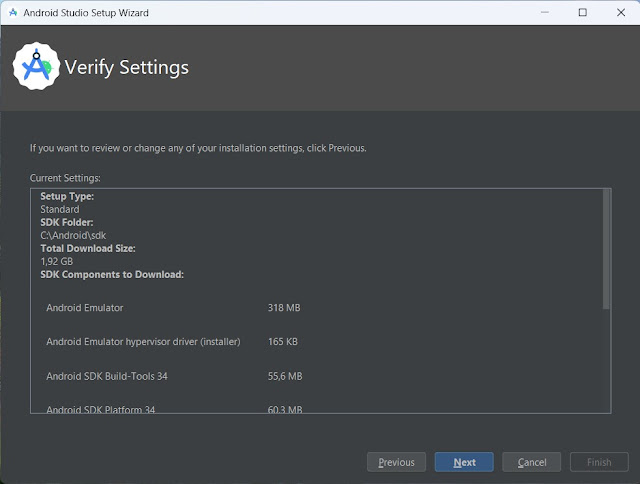
Task: Select the 'SDK Folder:' label
Action: click(x=67, y=222)
